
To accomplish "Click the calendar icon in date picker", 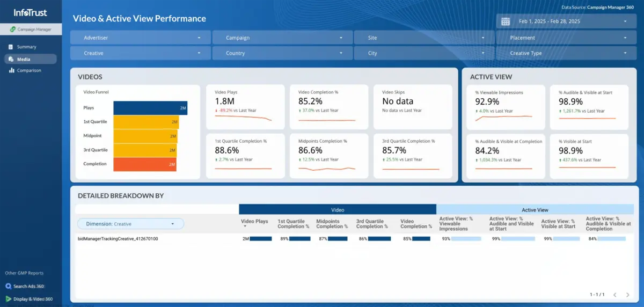I will click(505, 21).
